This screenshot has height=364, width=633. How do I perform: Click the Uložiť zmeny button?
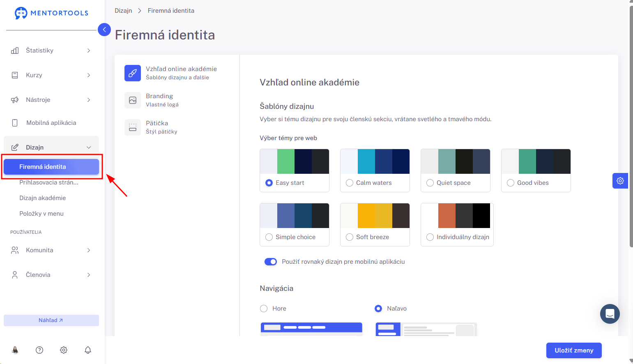tap(574, 350)
